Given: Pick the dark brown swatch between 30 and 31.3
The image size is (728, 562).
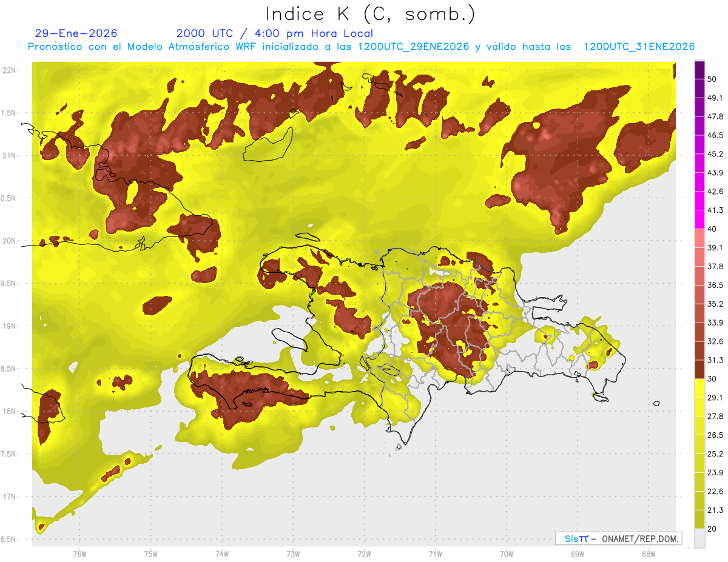Looking at the screenshot, I should coord(699,369).
